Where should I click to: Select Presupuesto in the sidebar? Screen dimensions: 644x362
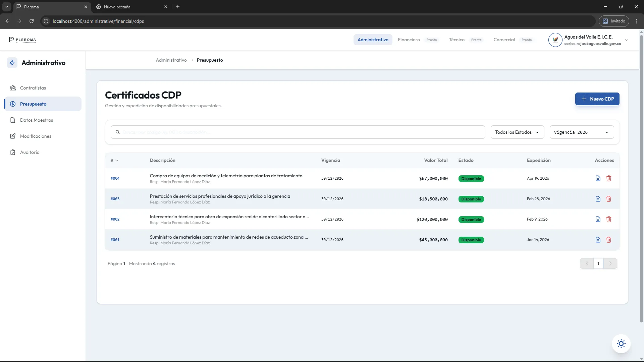pyautogui.click(x=34, y=104)
